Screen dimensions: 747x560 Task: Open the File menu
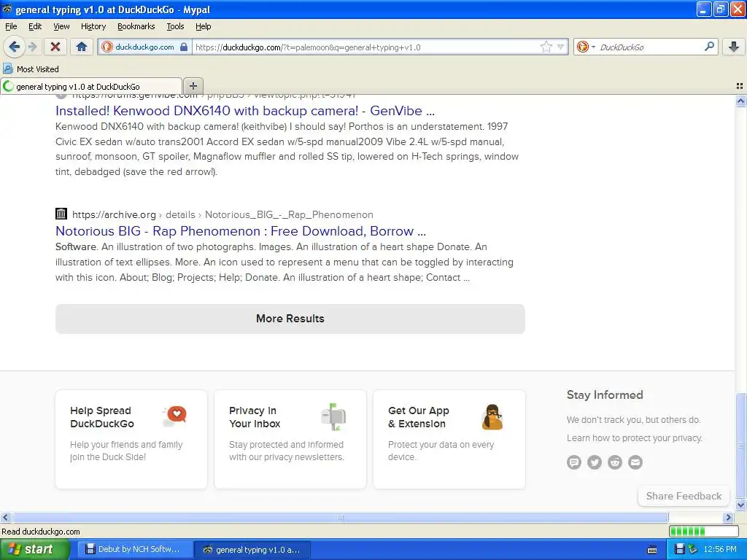pos(11,26)
